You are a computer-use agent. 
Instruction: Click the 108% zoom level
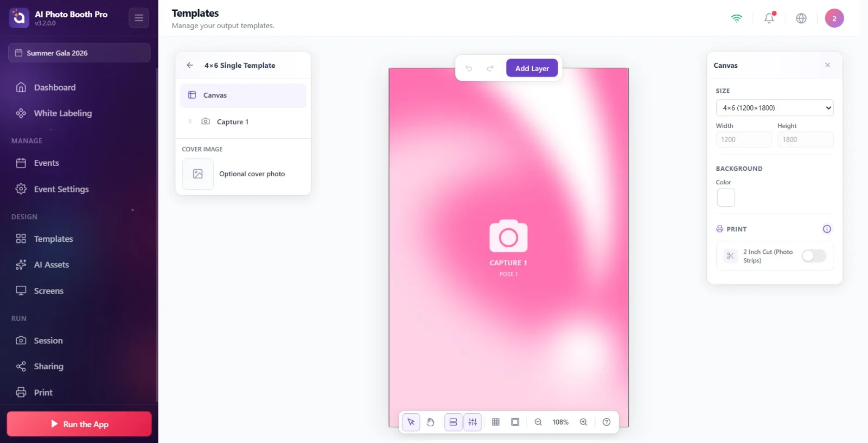point(560,422)
